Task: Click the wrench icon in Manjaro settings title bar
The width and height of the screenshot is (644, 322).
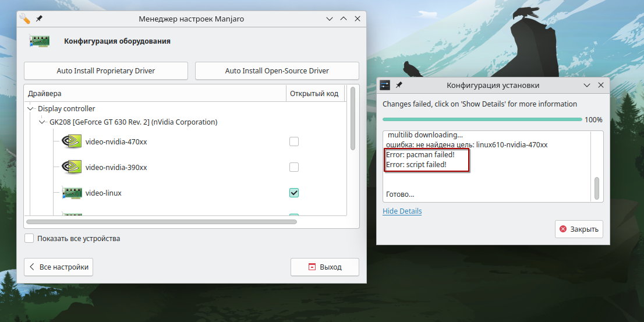Action: (x=25, y=19)
